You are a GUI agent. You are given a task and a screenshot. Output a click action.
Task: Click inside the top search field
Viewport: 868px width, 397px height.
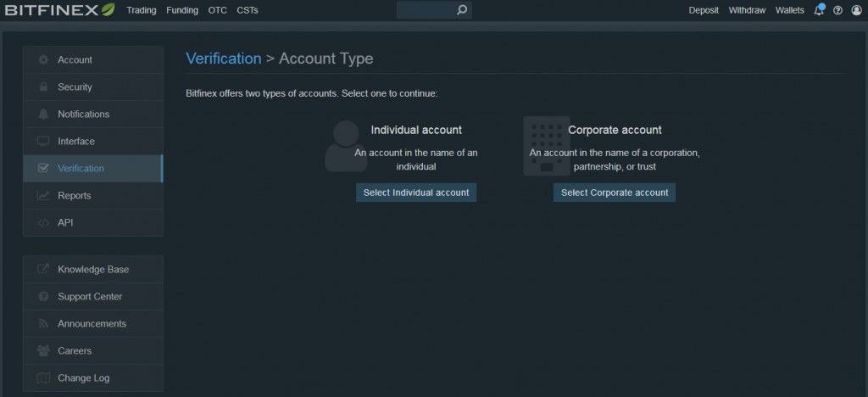click(426, 10)
